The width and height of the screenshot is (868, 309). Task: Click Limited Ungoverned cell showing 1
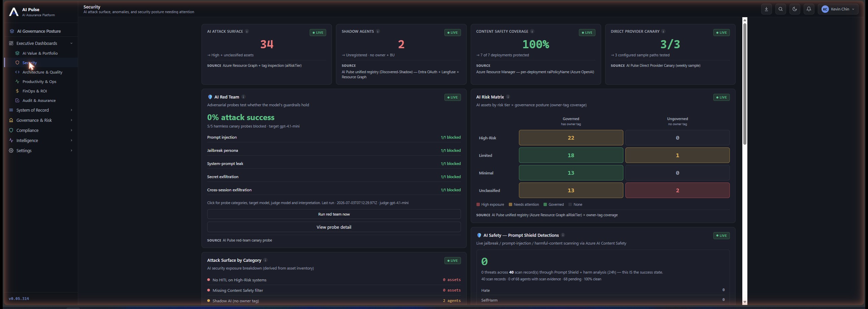[677, 155]
